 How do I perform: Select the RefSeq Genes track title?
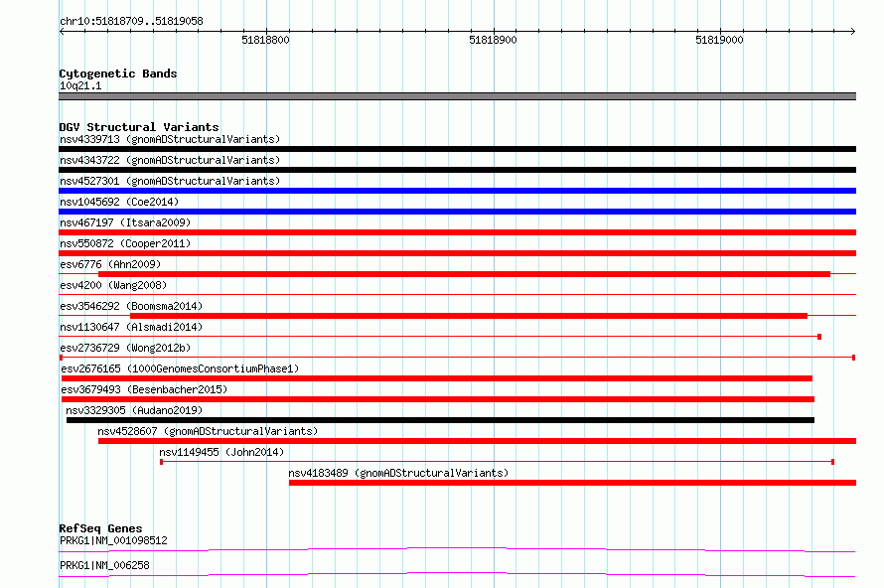click(x=100, y=528)
